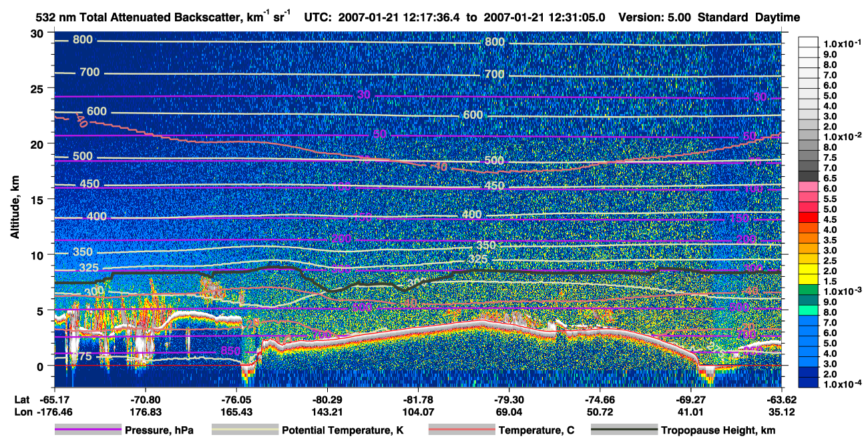
Task: Select the end time '2007-01-21 12:31:05.0'
Action: 543,17
